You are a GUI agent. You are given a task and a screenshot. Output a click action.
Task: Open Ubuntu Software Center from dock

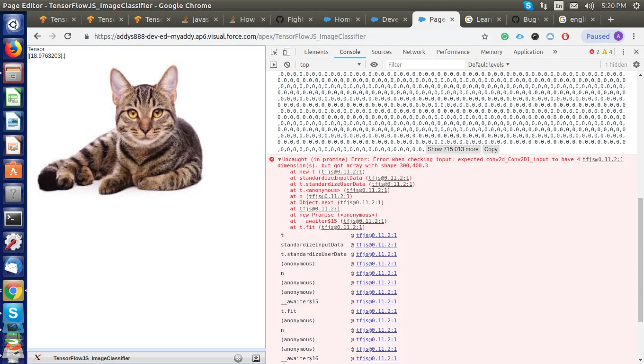coord(13,170)
